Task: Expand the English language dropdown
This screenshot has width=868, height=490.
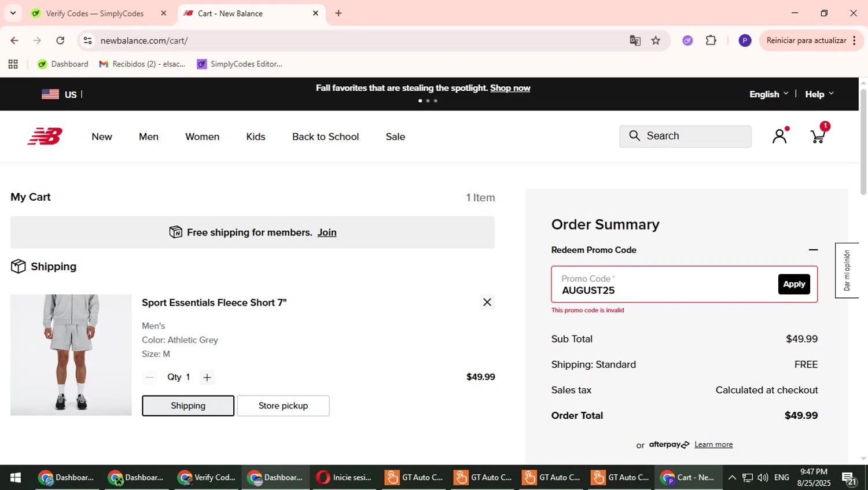Action: pos(768,94)
